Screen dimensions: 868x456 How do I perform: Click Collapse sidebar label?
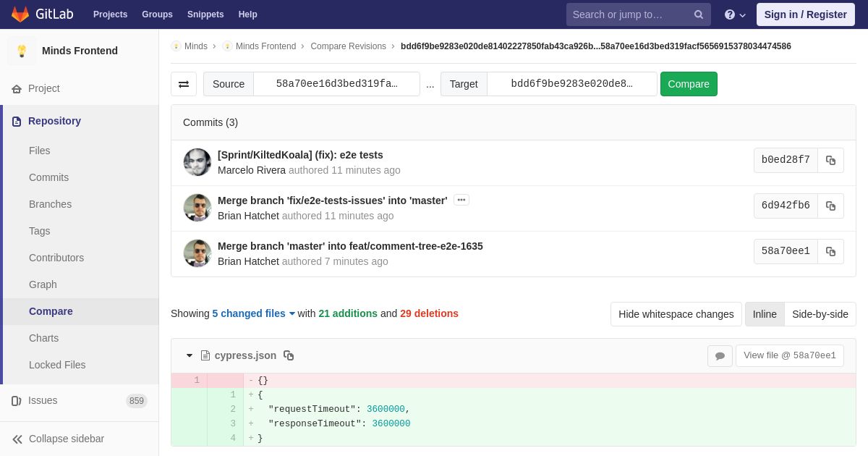pos(67,439)
